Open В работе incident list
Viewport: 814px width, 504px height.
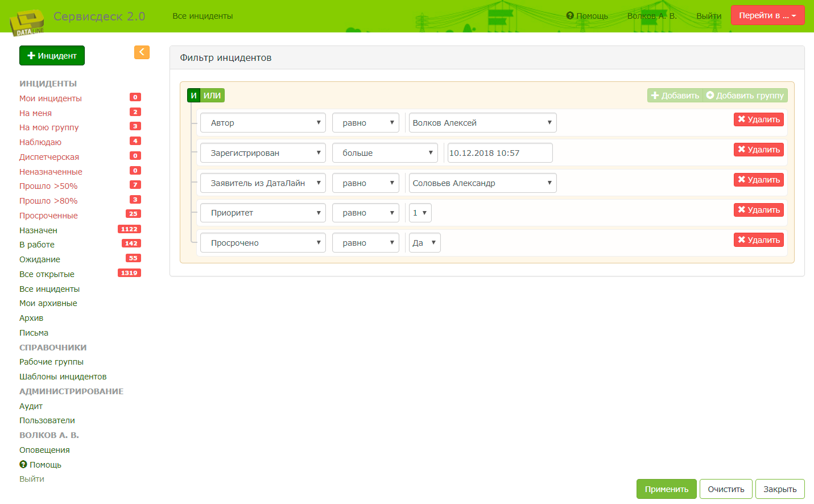pos(37,245)
